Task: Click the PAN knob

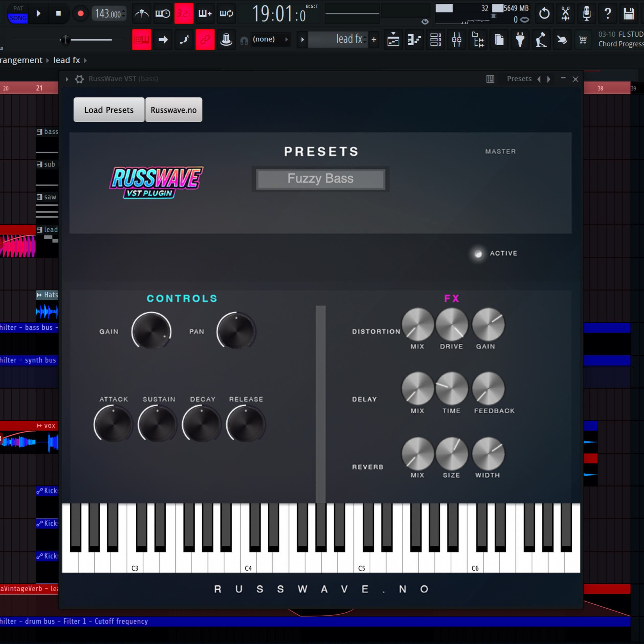Action: 236,331
